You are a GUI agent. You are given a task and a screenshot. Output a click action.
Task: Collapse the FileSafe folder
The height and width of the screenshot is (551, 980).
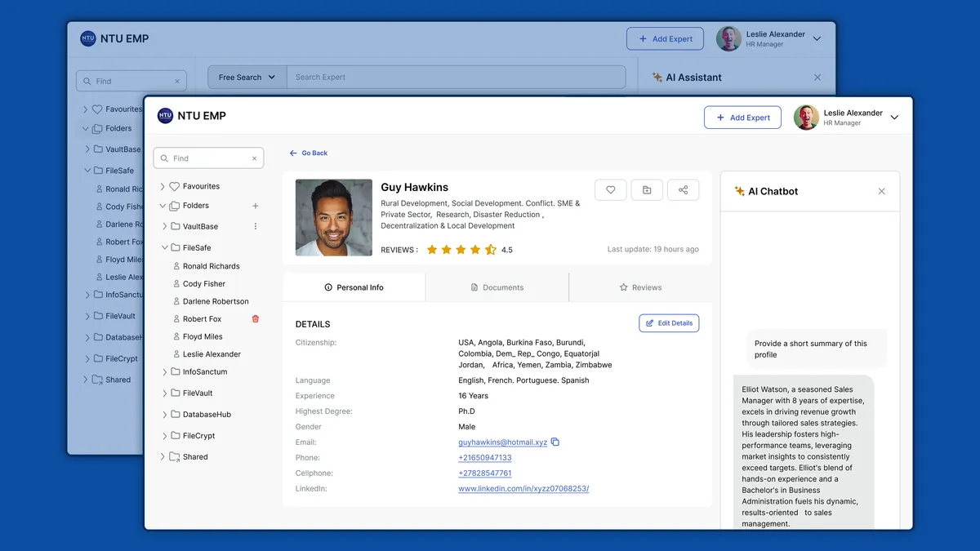(164, 247)
